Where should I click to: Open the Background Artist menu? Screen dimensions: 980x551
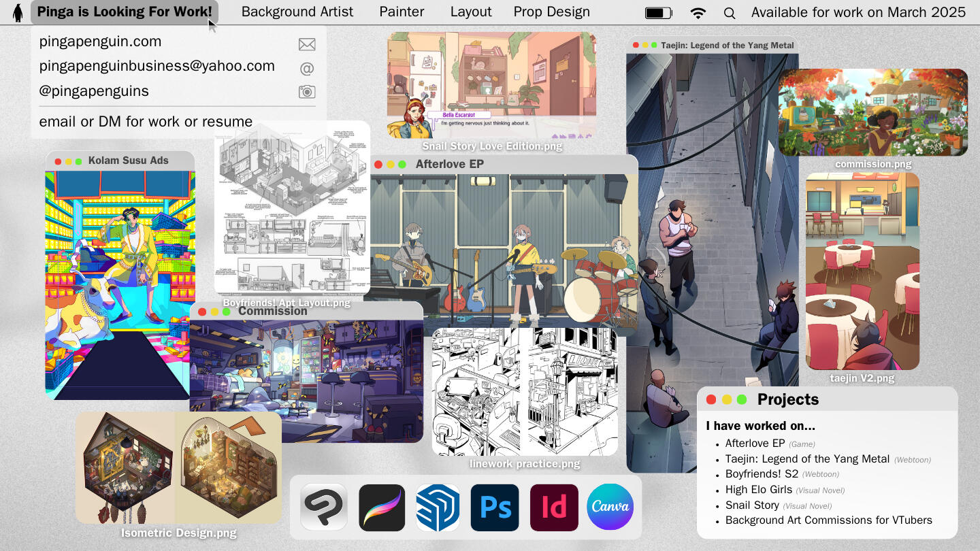click(x=297, y=12)
